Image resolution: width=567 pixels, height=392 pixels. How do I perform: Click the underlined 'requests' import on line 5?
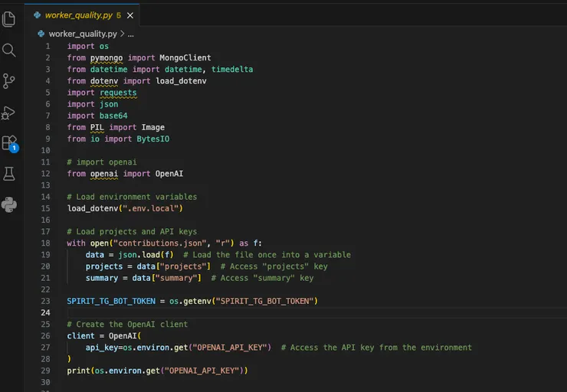(x=117, y=93)
